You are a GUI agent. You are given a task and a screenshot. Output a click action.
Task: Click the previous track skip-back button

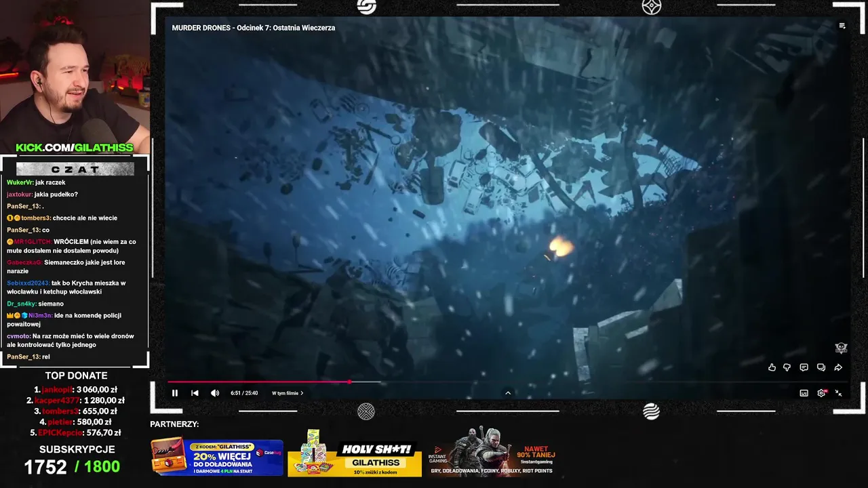click(195, 393)
